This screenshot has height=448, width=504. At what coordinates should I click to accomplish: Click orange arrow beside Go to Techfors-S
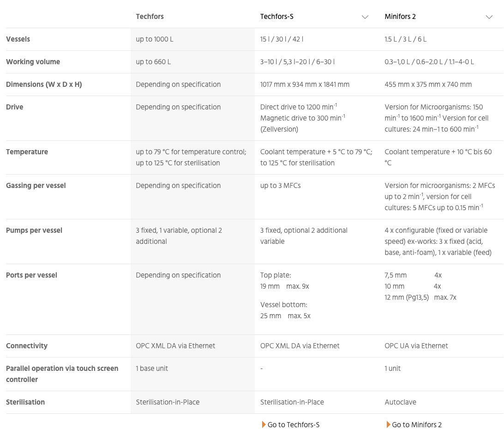click(264, 424)
